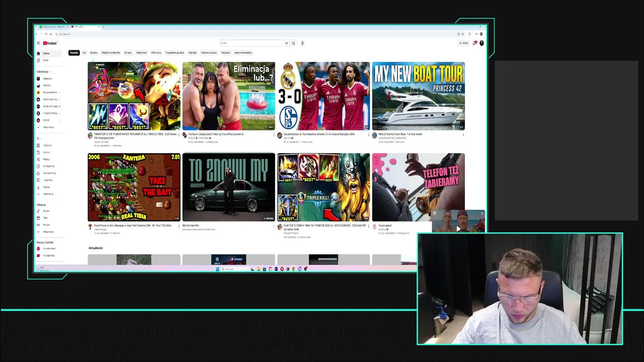The image size is (644, 362).
Task: Open the YouTube guide hamburger menu
Action: pos(38,43)
